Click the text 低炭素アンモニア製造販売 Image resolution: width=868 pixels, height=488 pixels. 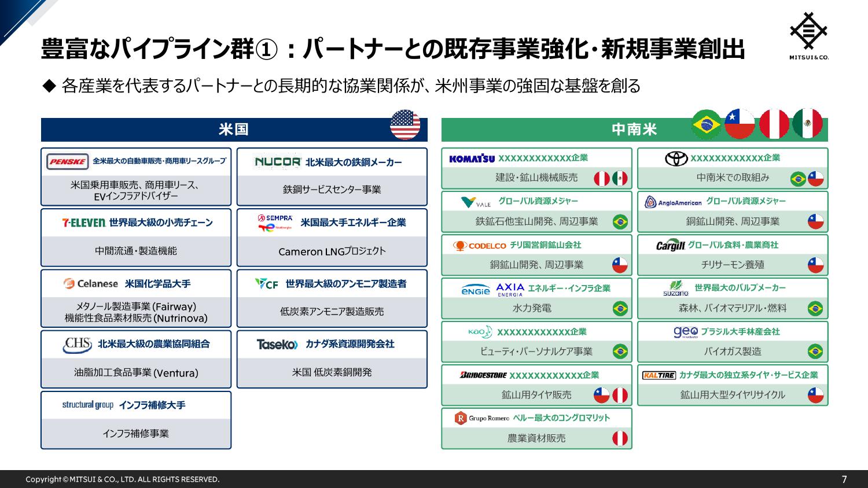click(332, 312)
